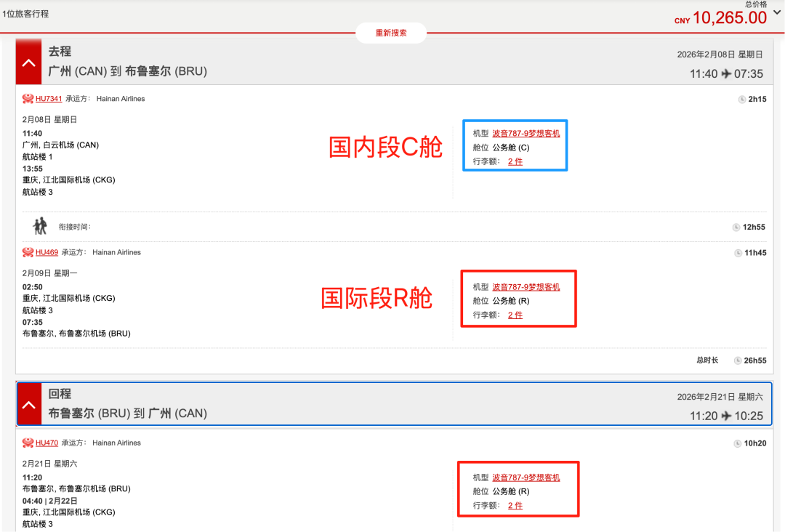This screenshot has height=532, width=785.
Task: Click the 重新搜索 search-again button
Action: point(391,33)
